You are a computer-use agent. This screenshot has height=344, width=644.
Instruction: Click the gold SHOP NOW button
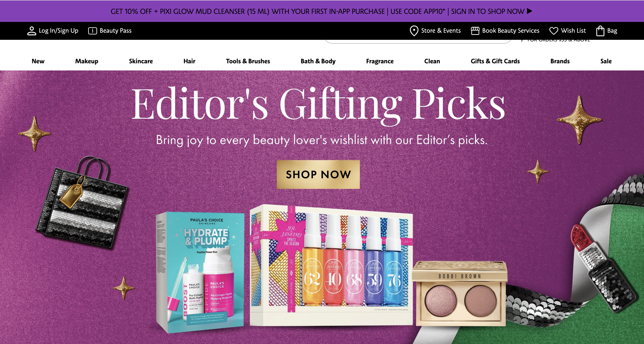(x=318, y=174)
